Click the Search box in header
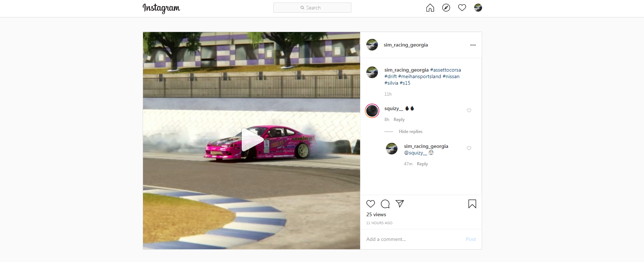The height and width of the screenshot is (262, 644). 312,8
